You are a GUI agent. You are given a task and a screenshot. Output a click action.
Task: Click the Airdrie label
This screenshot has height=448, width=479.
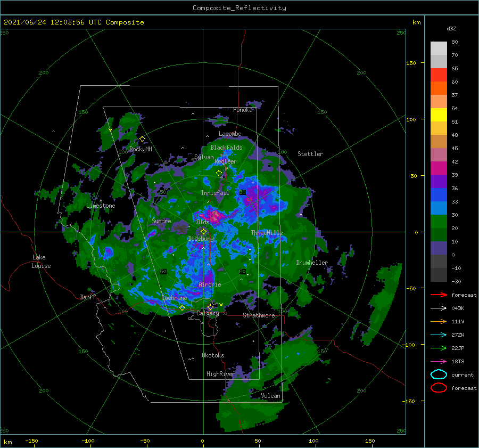[x=210, y=284]
